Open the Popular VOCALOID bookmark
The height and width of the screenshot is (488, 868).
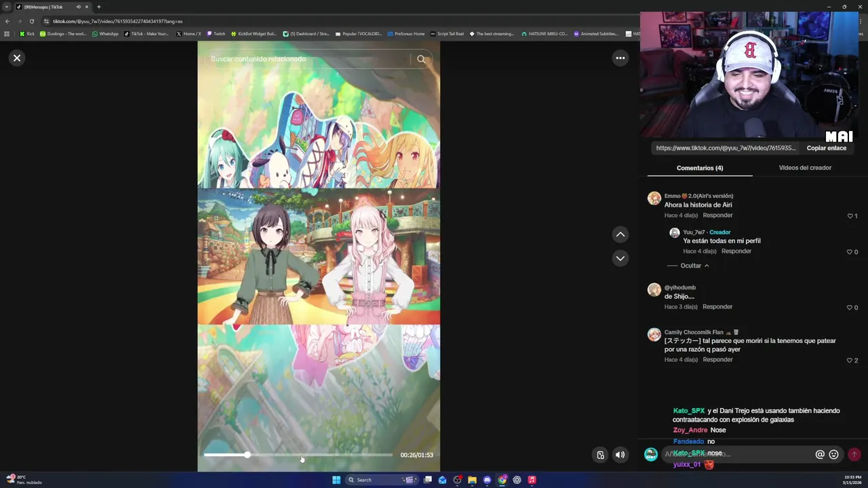(x=358, y=34)
